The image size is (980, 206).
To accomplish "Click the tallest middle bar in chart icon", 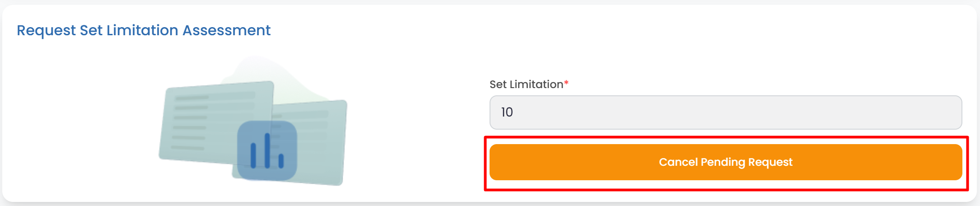I will tap(267, 151).
